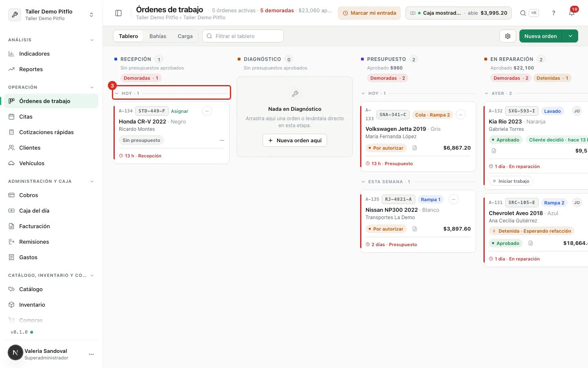Image resolution: width=588 pixels, height=368 pixels.
Task: Collapse the OPERACIÓN sidebar section
Action: click(91, 87)
